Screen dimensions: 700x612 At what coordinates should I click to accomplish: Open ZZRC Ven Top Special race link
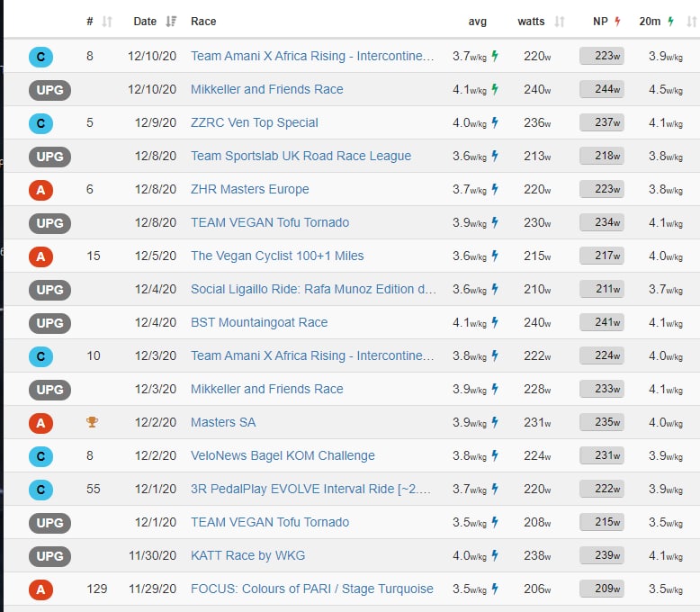(x=255, y=122)
